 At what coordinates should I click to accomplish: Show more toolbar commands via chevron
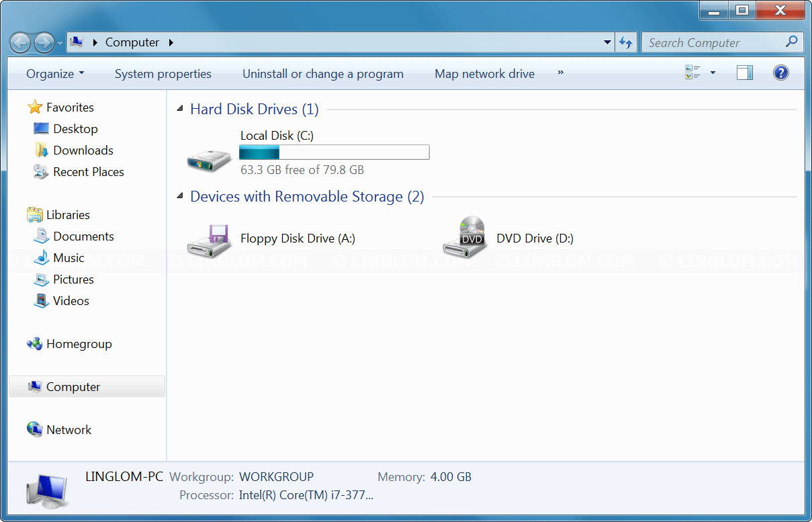(x=560, y=74)
